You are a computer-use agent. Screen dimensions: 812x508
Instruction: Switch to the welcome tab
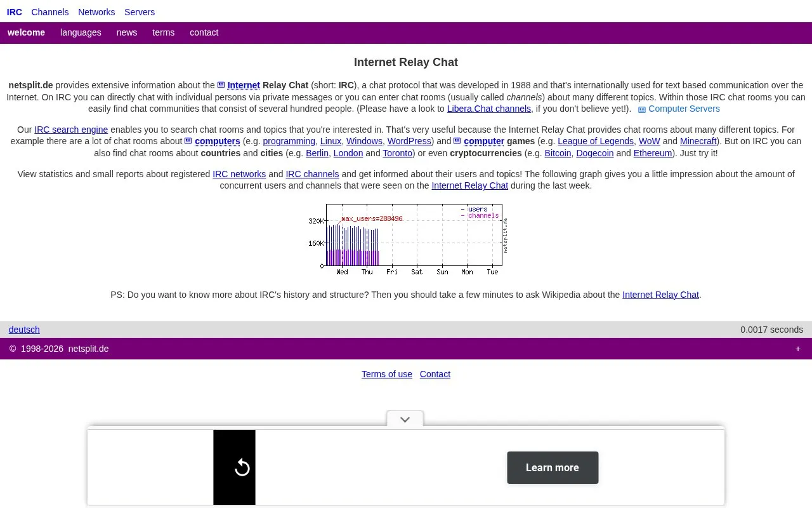[x=26, y=32]
